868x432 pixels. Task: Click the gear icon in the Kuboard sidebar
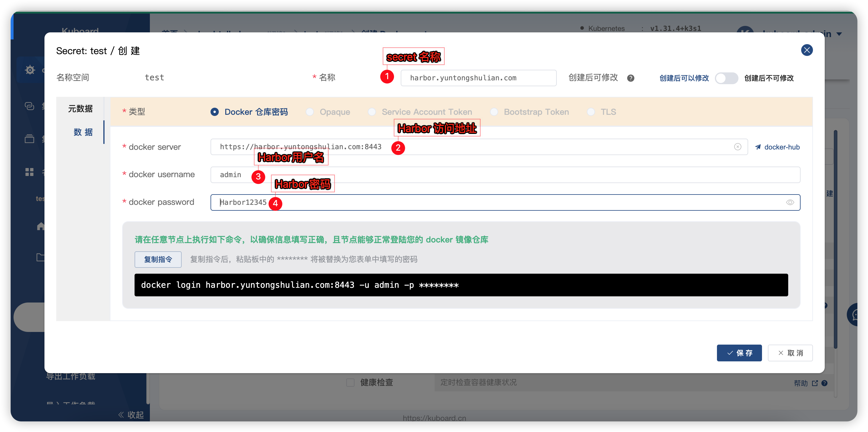pyautogui.click(x=30, y=70)
